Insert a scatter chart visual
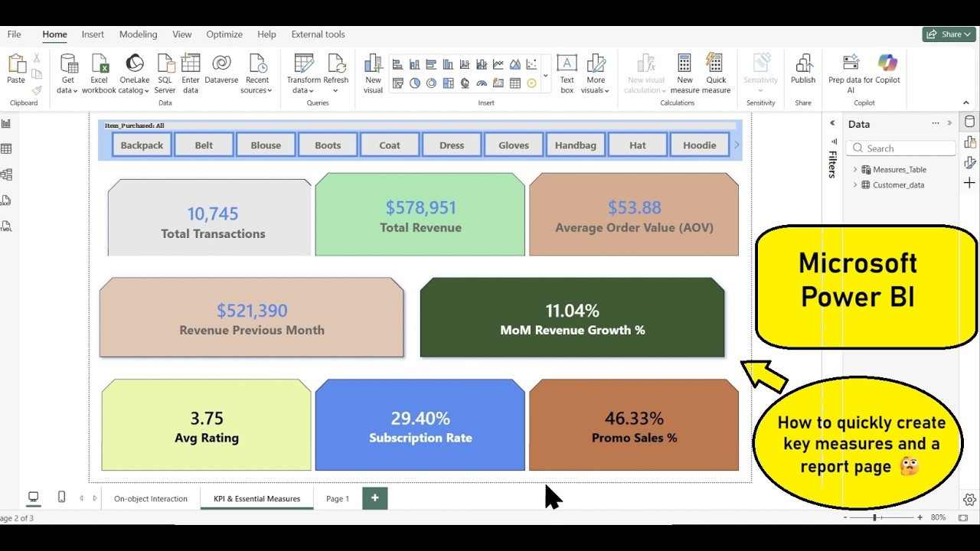This screenshot has height=551, width=980. pos(532,64)
